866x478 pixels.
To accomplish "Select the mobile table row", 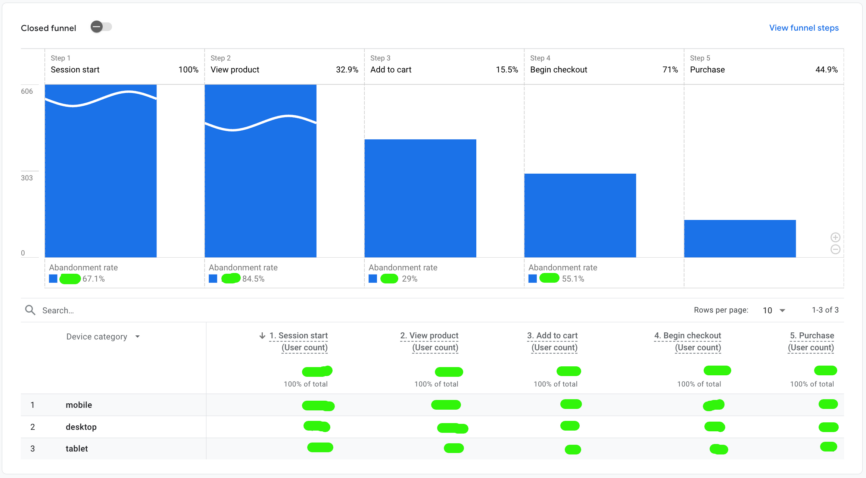I will [x=80, y=405].
